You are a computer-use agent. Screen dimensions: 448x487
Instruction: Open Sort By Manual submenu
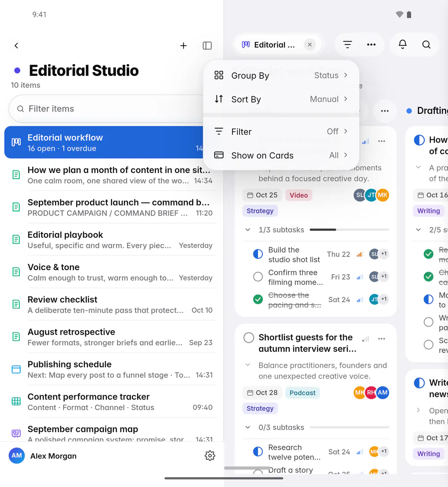point(281,99)
